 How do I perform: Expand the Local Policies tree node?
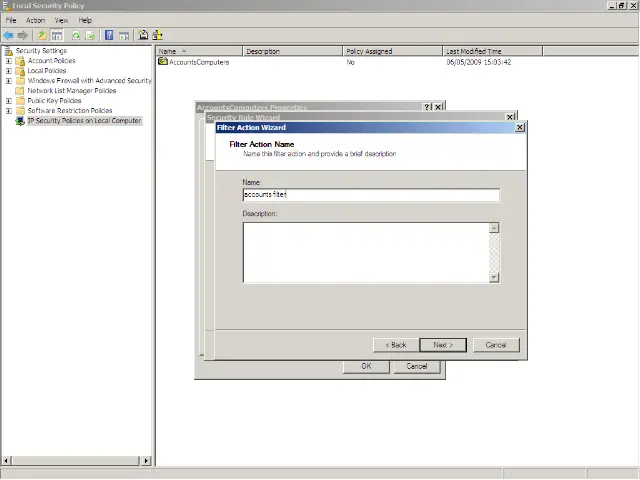(9, 71)
